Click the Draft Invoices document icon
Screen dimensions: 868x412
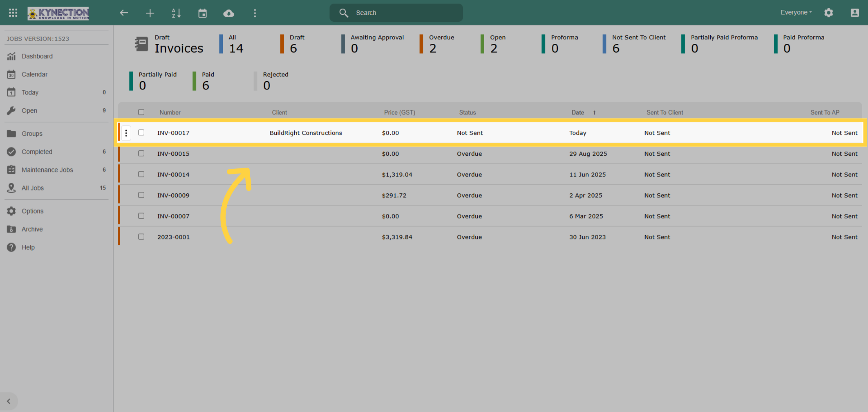pos(141,44)
